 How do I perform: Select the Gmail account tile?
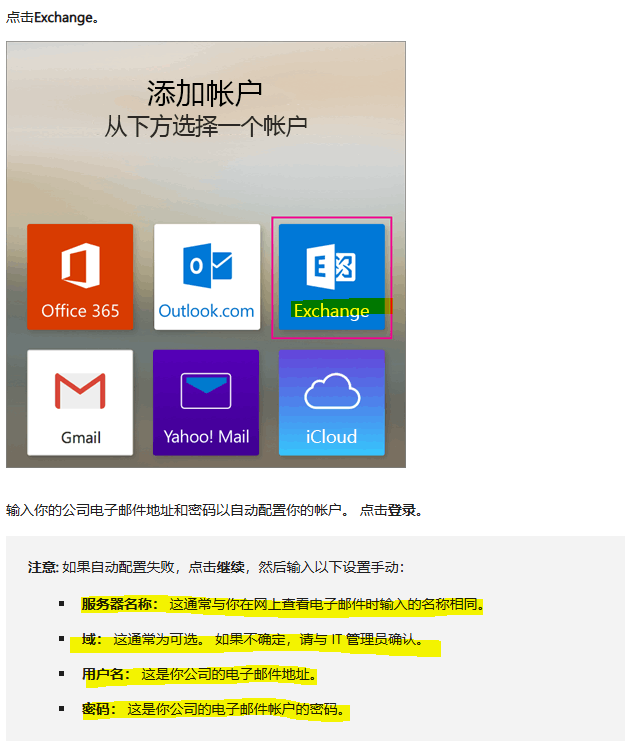[x=80, y=403]
